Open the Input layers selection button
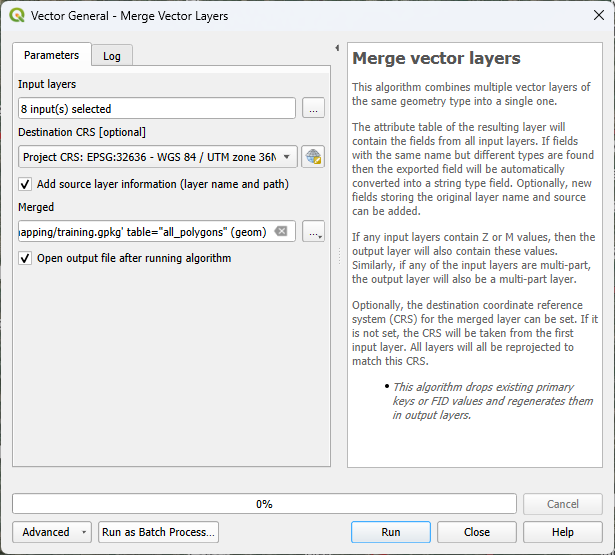Screen dimensions: 615x555 tap(313, 108)
